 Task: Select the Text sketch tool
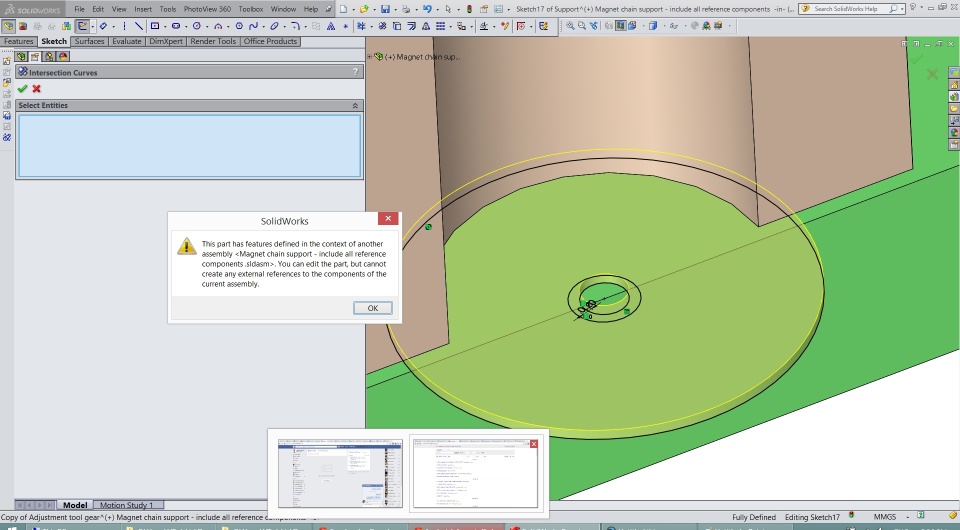click(x=331, y=26)
